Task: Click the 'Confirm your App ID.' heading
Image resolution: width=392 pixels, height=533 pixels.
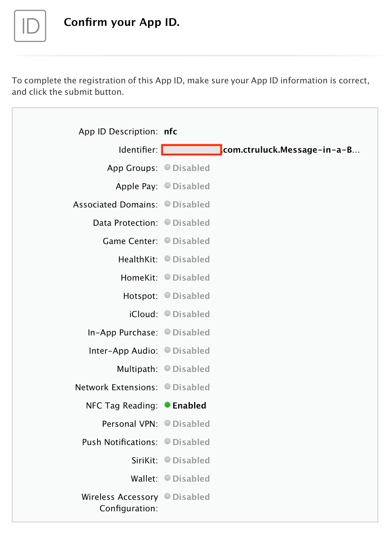Action: (x=121, y=22)
